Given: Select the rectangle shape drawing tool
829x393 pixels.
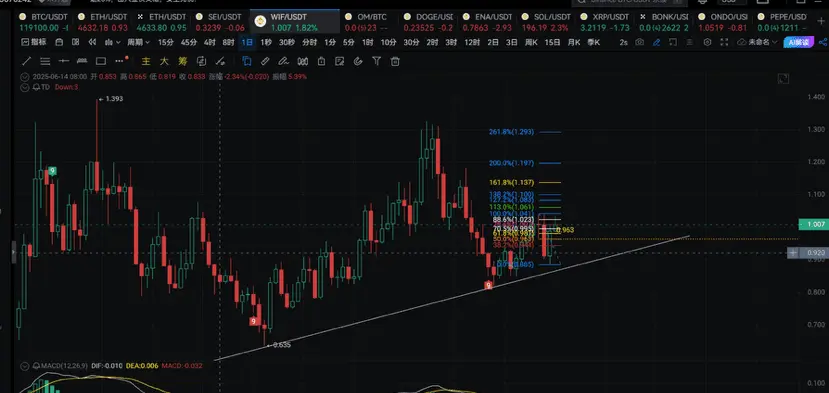Looking at the screenshot, I should [101, 61].
